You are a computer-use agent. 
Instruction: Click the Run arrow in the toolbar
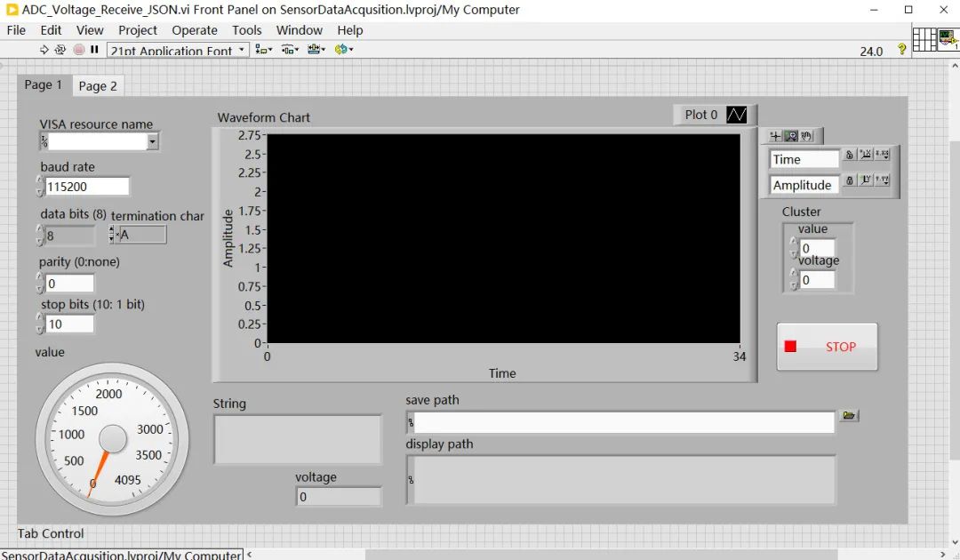[44, 50]
